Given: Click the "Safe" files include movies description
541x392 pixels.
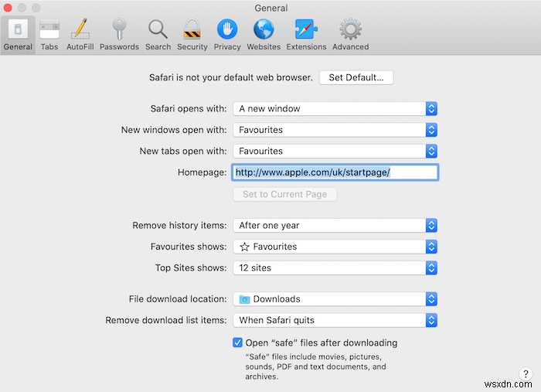Looking at the screenshot, I should click(315, 366).
